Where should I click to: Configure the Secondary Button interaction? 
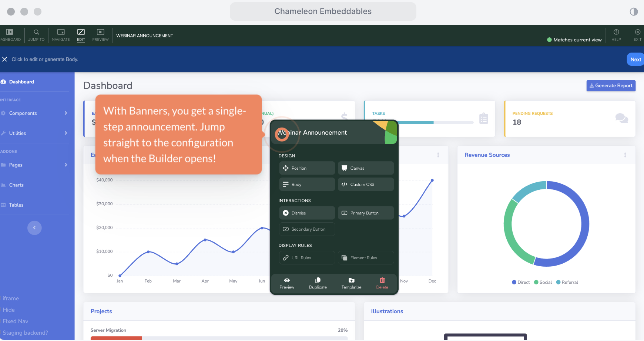tap(307, 229)
